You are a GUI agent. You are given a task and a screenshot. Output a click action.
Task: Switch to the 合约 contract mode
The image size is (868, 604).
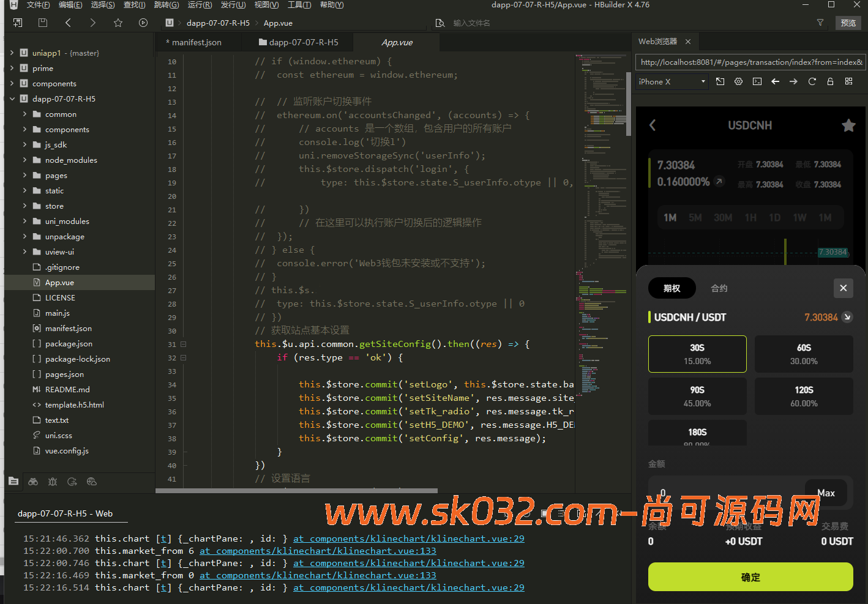[719, 288]
